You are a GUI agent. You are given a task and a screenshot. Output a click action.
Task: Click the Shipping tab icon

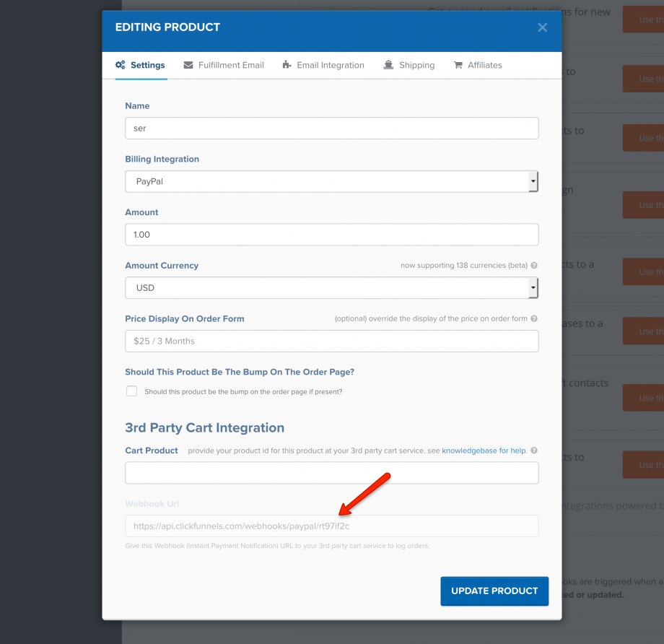(389, 65)
